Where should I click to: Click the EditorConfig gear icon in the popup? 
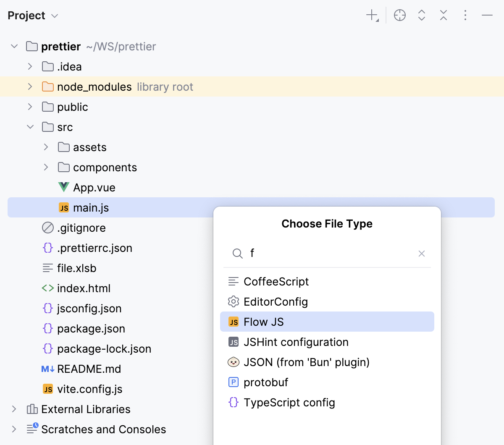[233, 301]
